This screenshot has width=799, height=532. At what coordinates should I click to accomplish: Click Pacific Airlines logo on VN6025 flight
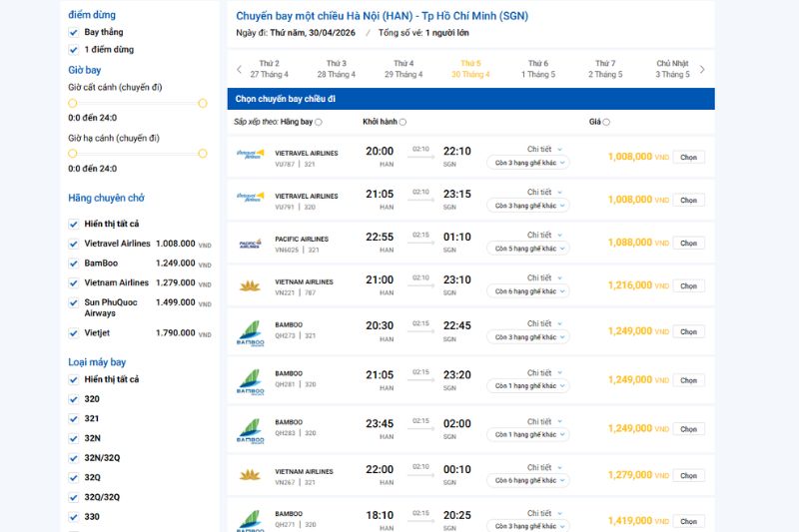[x=251, y=244]
